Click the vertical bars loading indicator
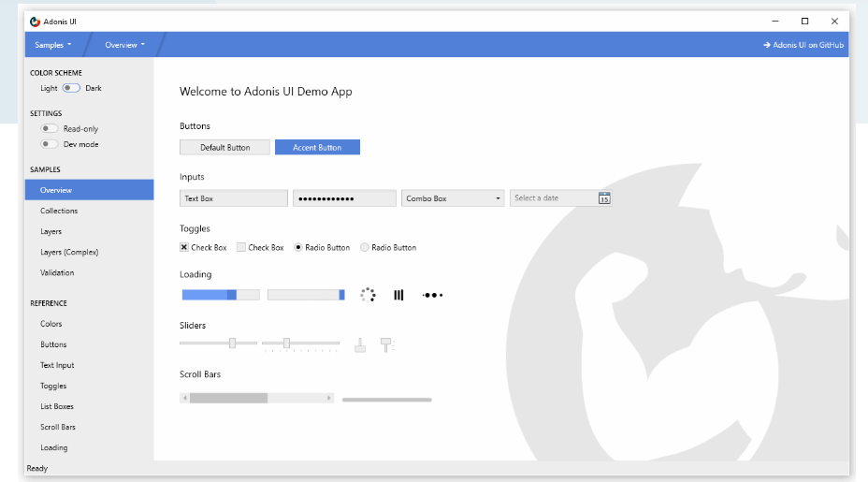The height and width of the screenshot is (482, 868). pyautogui.click(x=398, y=296)
